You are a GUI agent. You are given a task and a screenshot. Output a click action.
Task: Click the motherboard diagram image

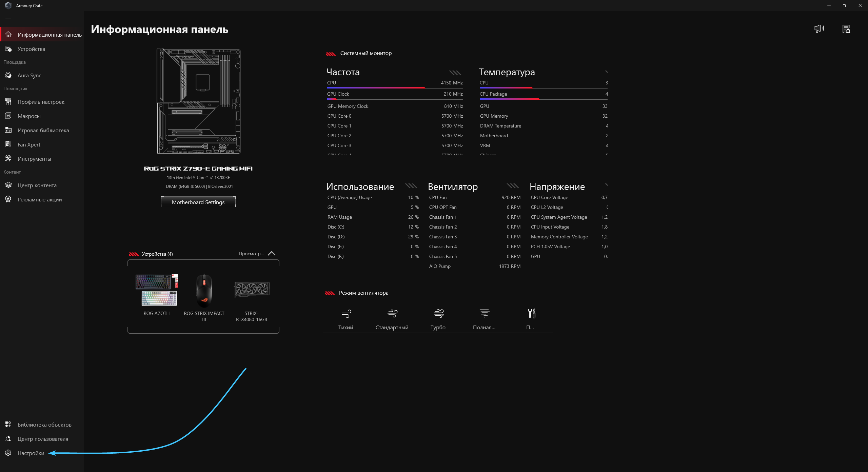click(x=199, y=101)
